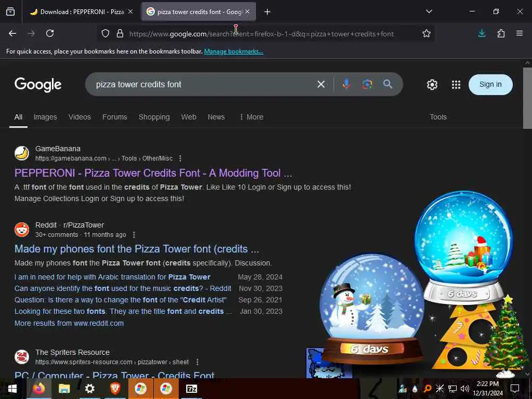Open Firefox application hamburger menu
Image resolution: width=532 pixels, height=399 pixels.
click(520, 33)
